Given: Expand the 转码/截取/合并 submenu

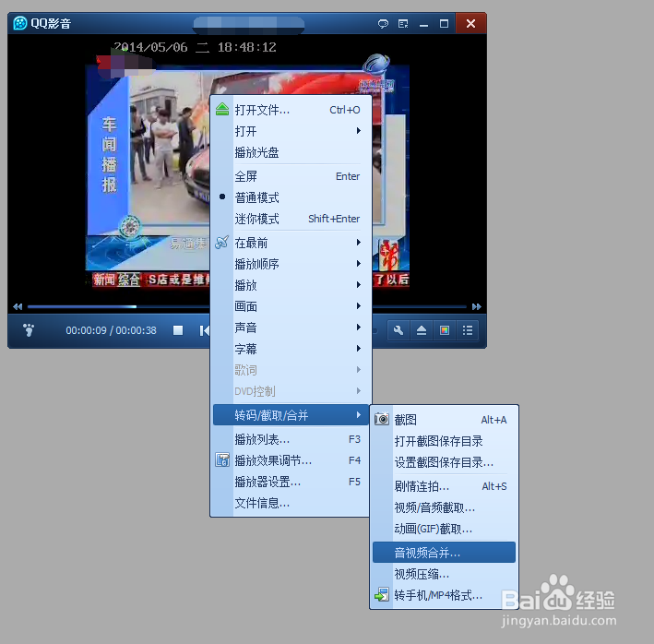Looking at the screenshot, I should pyautogui.click(x=291, y=415).
